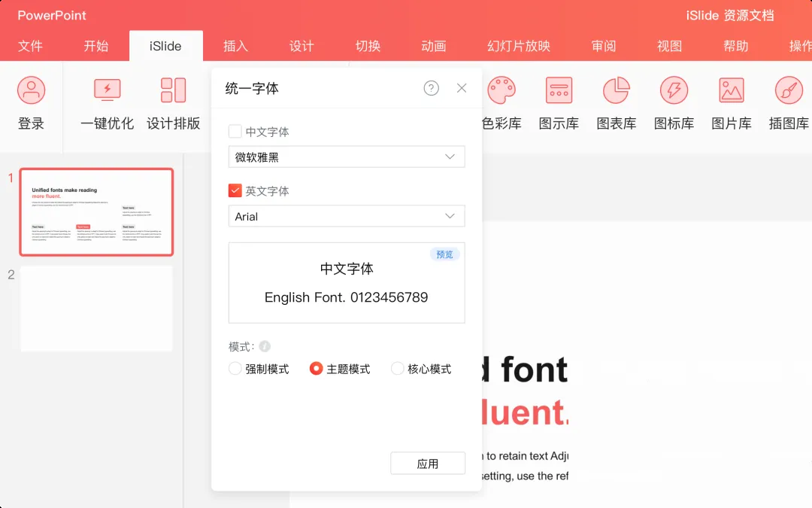Click the 统一字体 dialog title
The width and height of the screenshot is (812, 508).
[x=252, y=89]
